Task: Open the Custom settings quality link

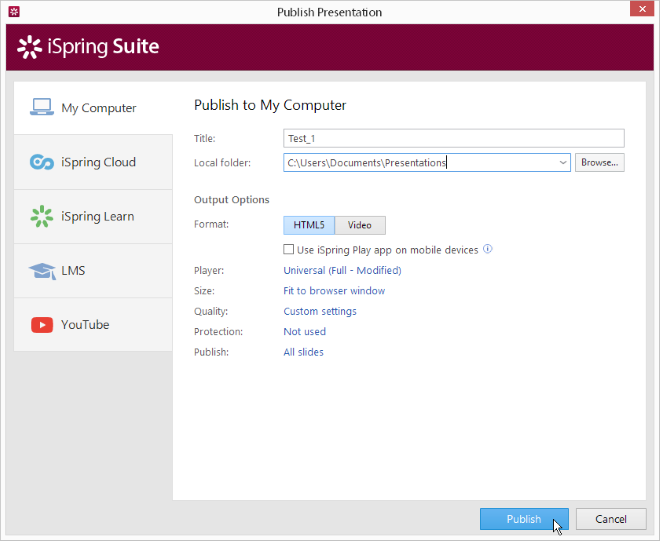Action: 320,311
